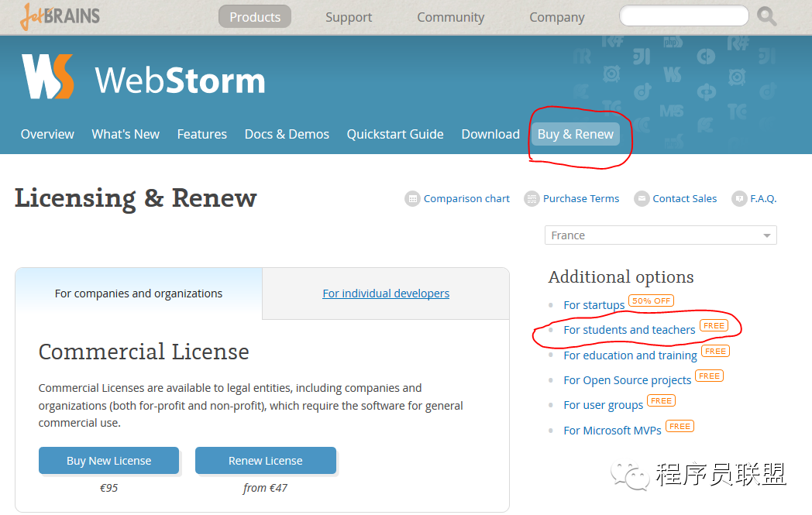Click the Commercial License heading
Viewport: 812px width, 515px height.
coord(144,352)
